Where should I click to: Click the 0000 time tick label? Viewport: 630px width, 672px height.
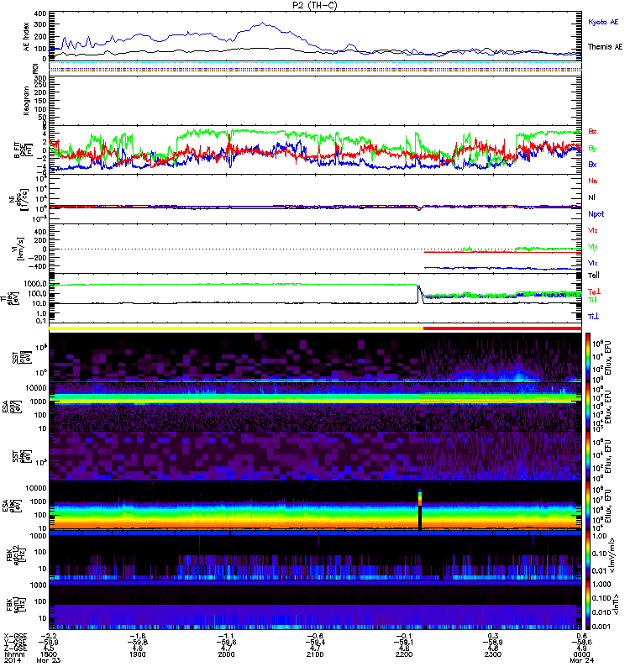click(x=581, y=654)
